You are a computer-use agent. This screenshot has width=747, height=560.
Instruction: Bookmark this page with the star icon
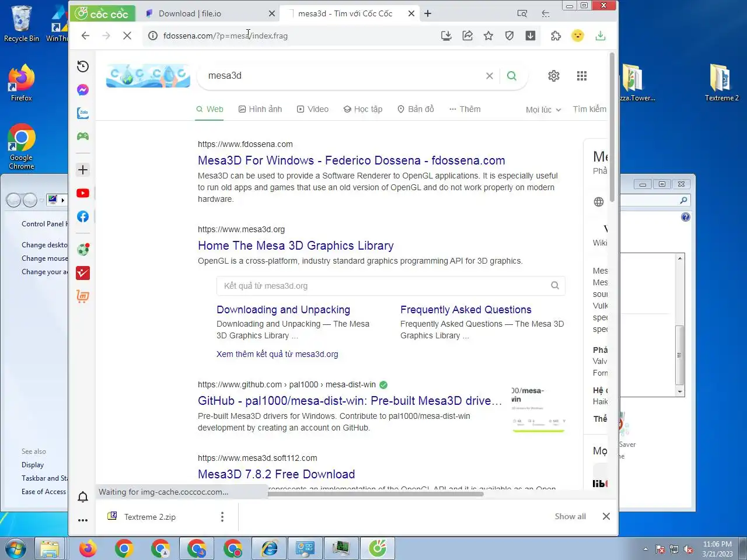pos(488,36)
